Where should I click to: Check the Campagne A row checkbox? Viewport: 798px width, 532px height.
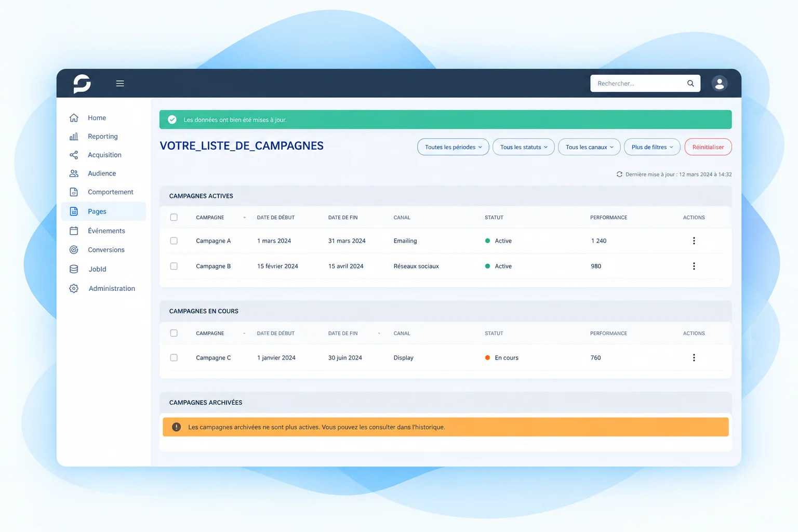pyautogui.click(x=174, y=241)
